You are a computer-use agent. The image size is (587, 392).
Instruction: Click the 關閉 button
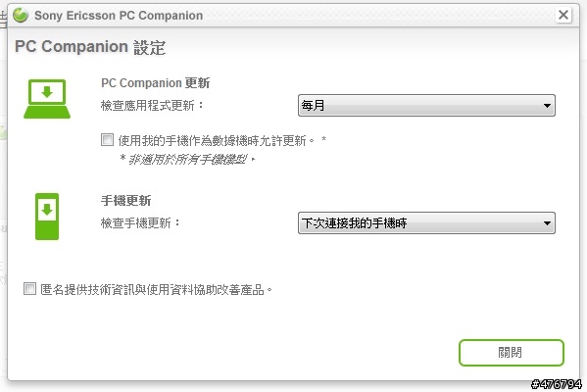pos(512,353)
